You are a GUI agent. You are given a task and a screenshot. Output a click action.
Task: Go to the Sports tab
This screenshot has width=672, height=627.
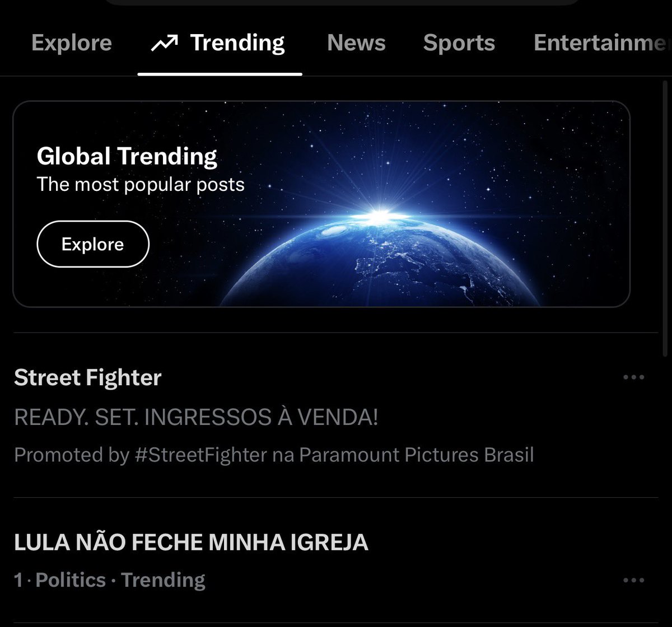pos(459,43)
